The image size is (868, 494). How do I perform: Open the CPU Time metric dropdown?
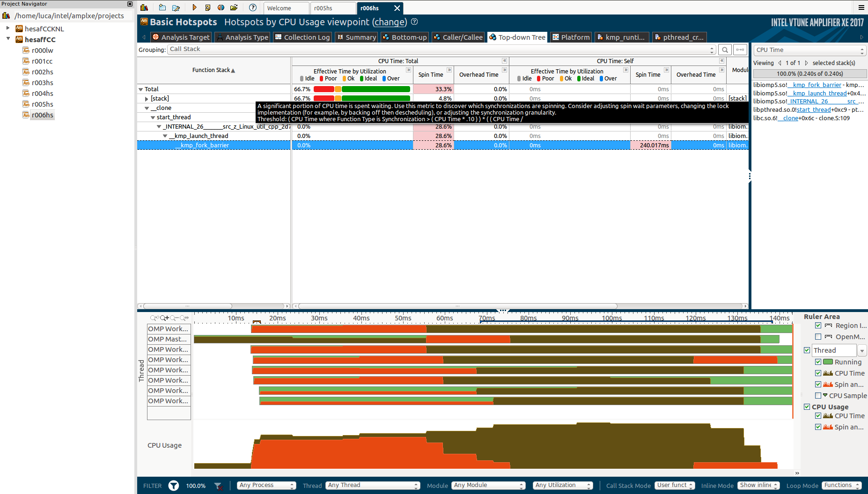[x=809, y=50]
